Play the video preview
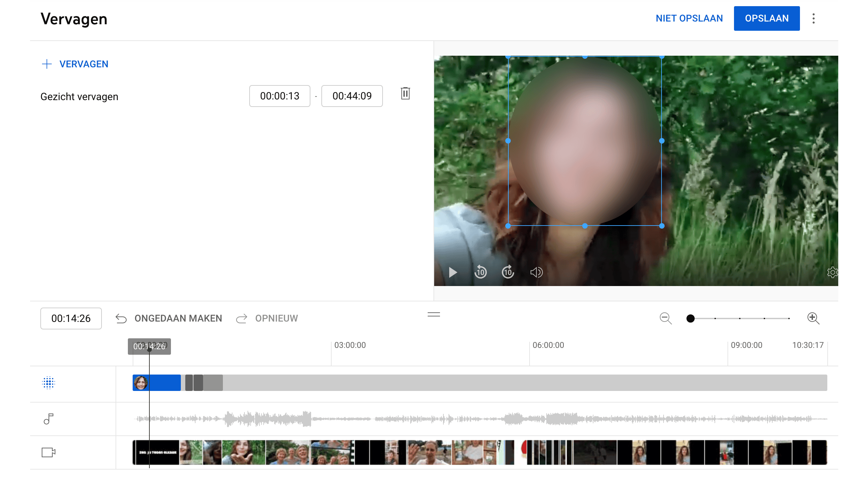Screen dimensions: 868x488 coord(453,272)
